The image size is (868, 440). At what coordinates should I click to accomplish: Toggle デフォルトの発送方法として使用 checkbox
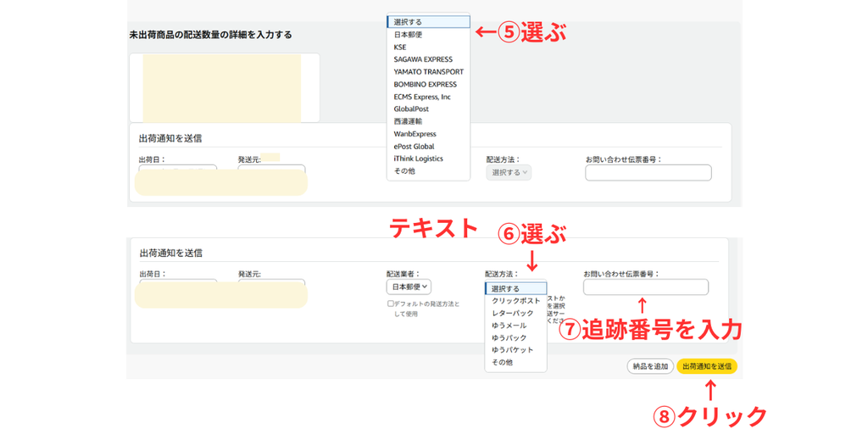tap(391, 304)
